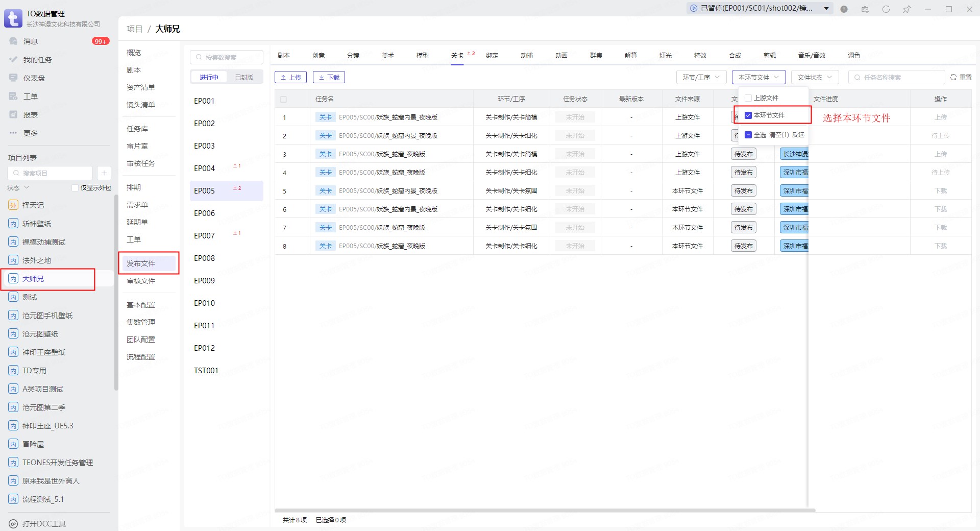Open the 报表 reports icon

pos(13,115)
